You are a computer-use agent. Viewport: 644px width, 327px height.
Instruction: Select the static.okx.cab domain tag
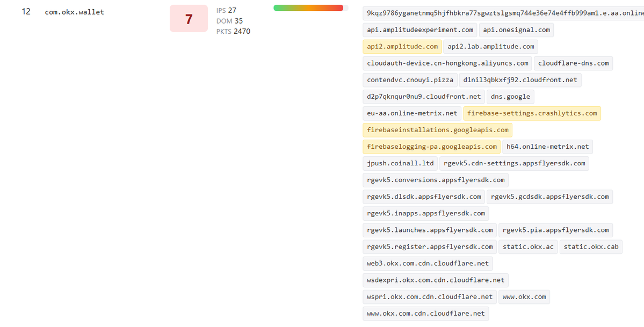click(591, 247)
